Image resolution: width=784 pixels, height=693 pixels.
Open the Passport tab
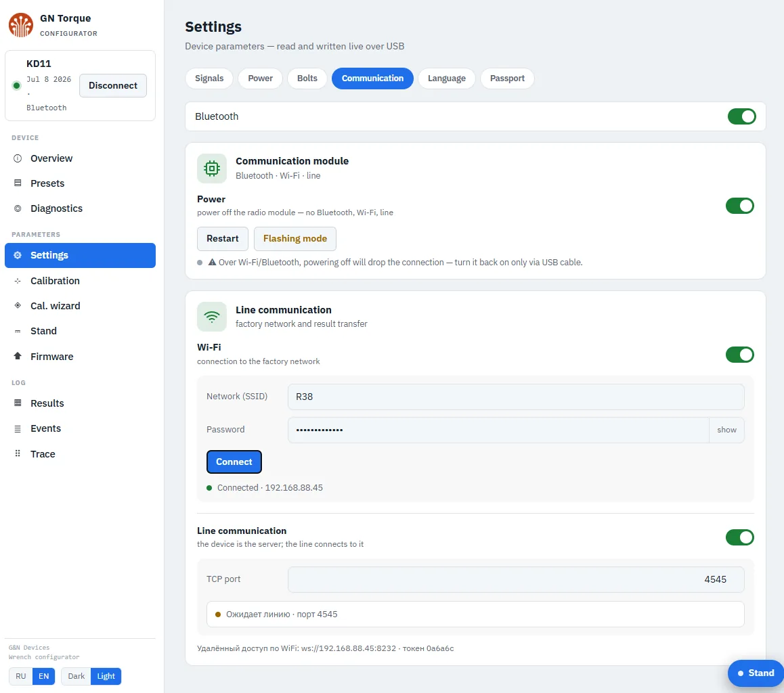(x=507, y=79)
